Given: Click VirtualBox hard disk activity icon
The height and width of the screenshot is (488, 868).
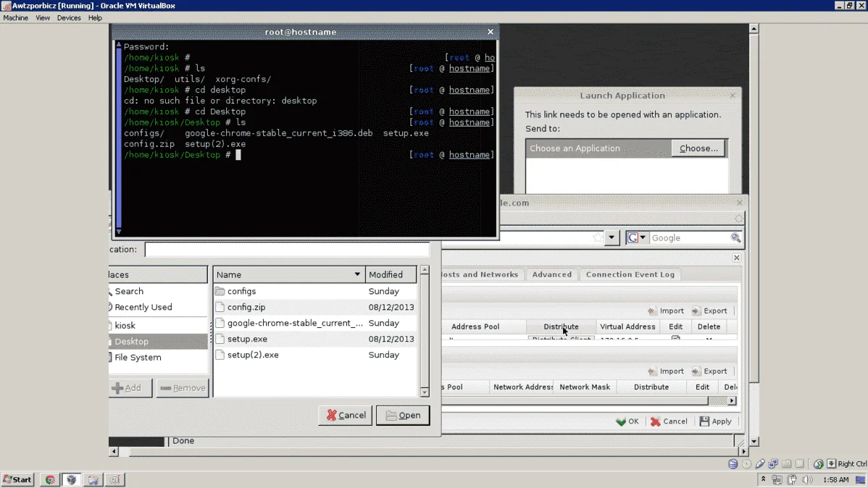Looking at the screenshot, I should [733, 463].
